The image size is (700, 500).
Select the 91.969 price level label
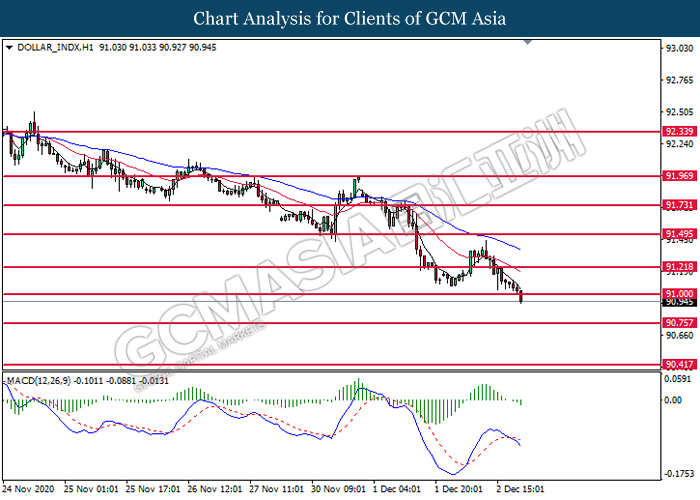679,175
